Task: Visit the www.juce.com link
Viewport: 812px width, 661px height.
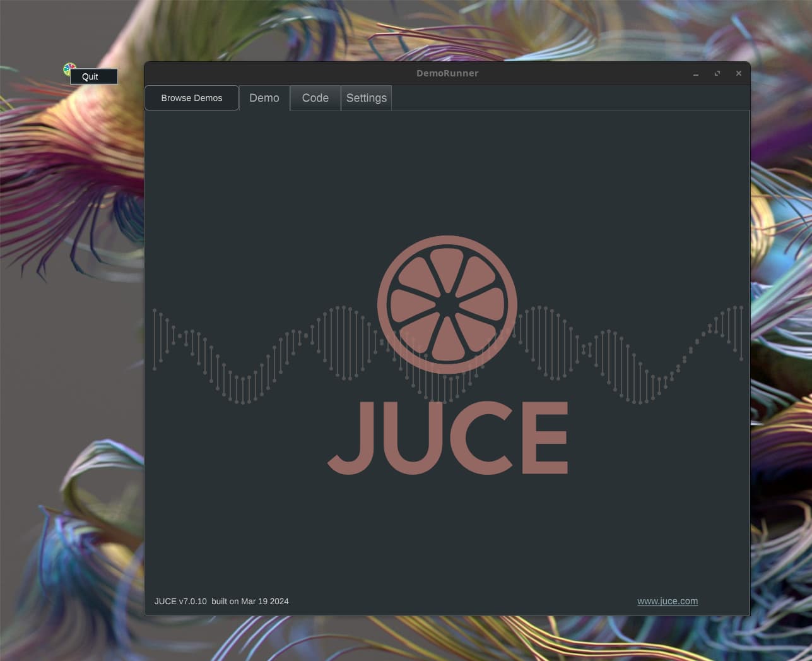Action: click(668, 601)
